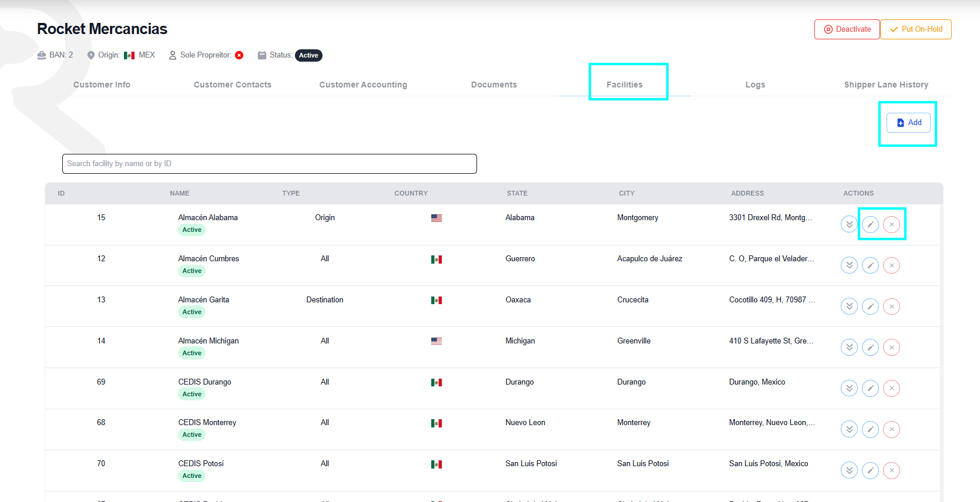View the Shipper Lane History tab

pyautogui.click(x=886, y=85)
